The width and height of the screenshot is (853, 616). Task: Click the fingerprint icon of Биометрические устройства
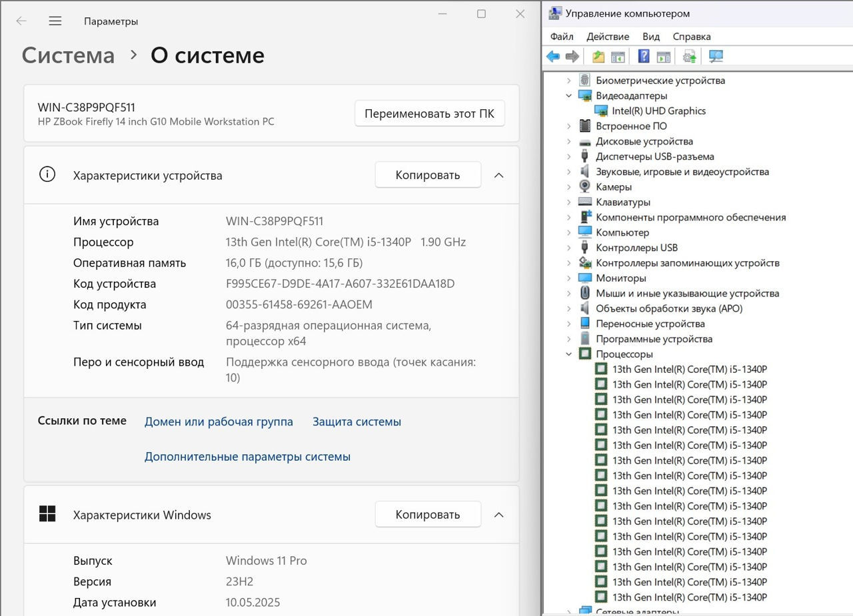[x=584, y=80]
